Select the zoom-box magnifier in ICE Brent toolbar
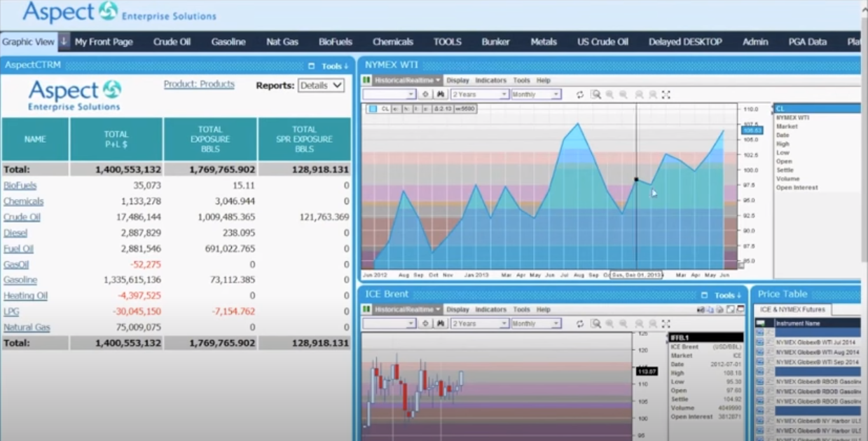 click(595, 324)
